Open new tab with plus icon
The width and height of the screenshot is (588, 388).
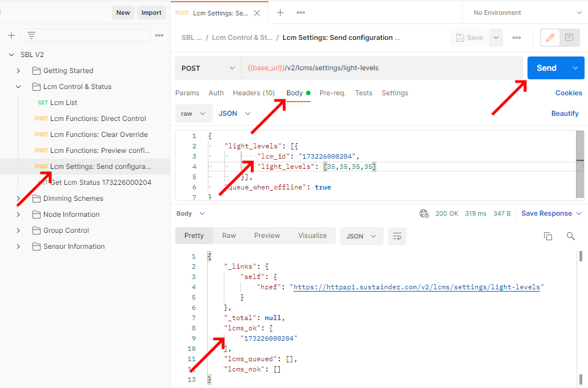pos(280,13)
